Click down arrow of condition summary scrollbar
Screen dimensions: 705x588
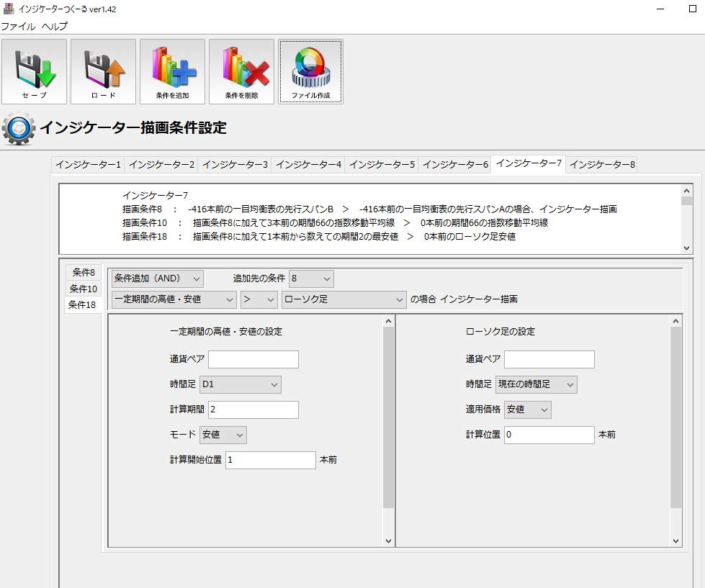click(687, 248)
